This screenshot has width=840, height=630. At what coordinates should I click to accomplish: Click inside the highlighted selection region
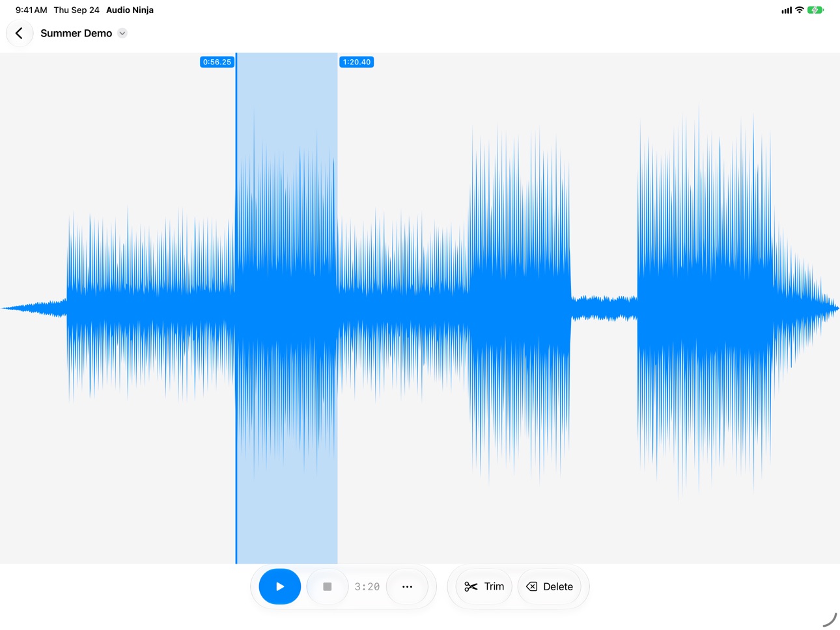pyautogui.click(x=287, y=308)
